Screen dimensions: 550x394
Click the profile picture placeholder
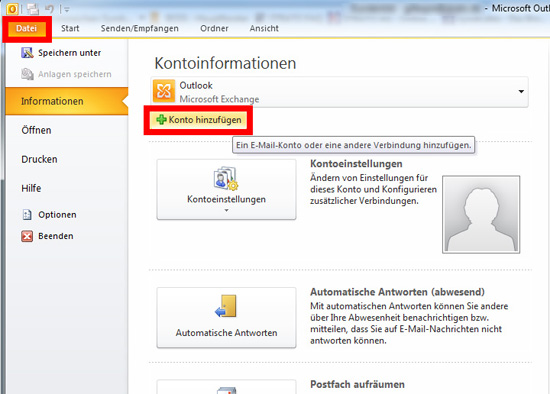click(481, 214)
